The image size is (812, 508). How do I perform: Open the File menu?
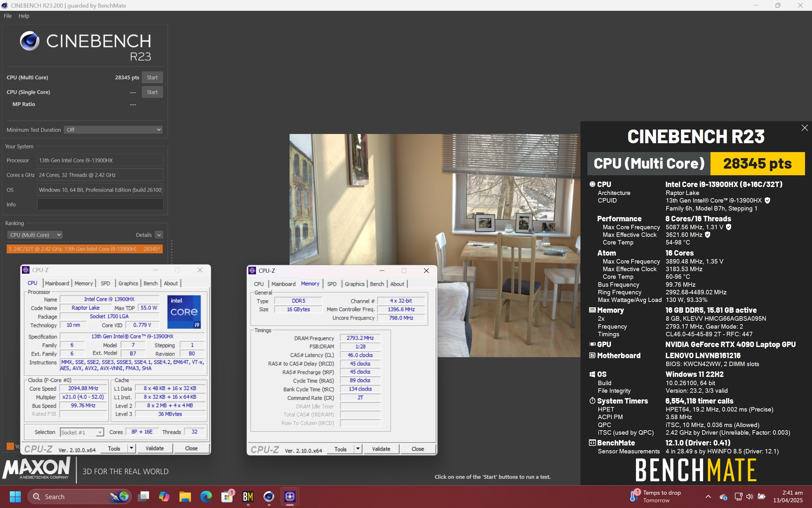coord(8,16)
